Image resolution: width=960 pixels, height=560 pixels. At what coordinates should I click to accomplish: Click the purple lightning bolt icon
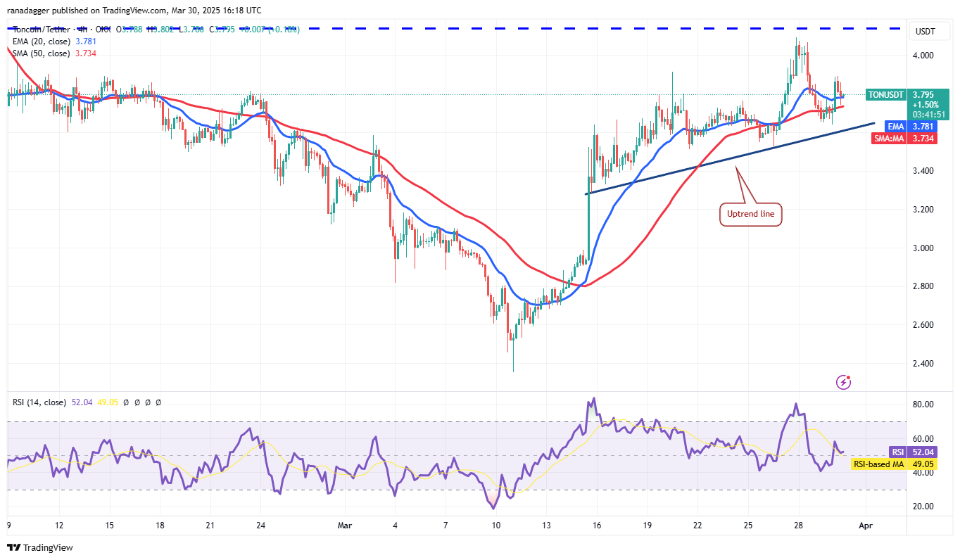843,382
